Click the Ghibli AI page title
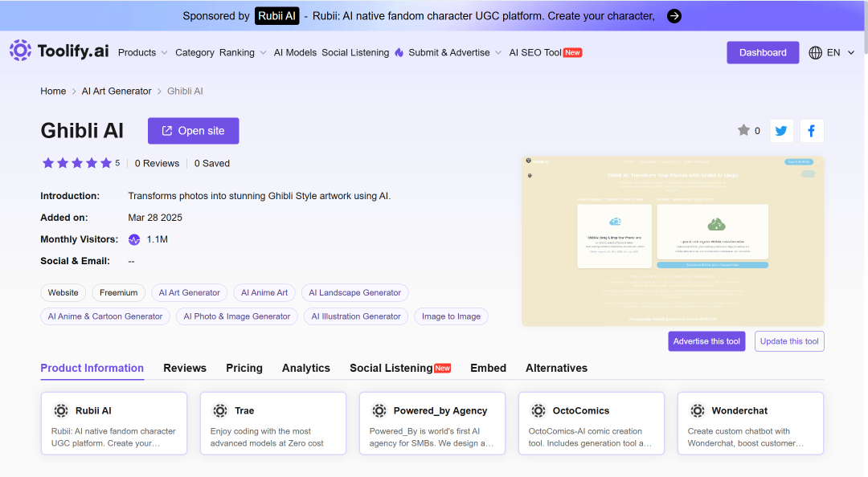Viewport: 868px width, 477px height. pyautogui.click(x=82, y=131)
